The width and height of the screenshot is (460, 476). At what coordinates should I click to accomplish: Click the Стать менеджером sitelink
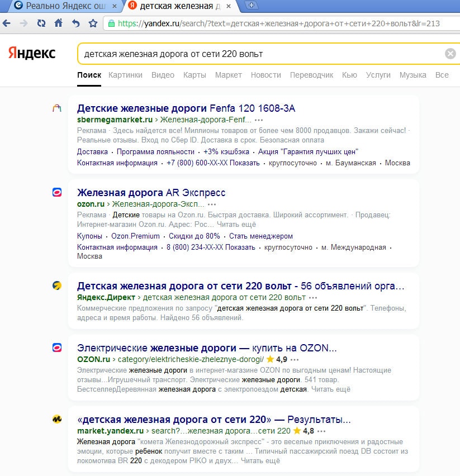(261, 236)
